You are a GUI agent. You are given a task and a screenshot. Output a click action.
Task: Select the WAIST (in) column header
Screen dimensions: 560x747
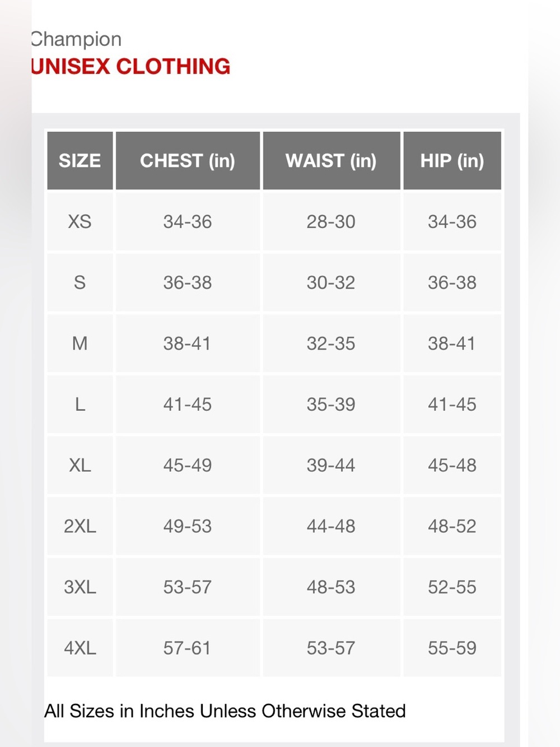[x=331, y=161]
